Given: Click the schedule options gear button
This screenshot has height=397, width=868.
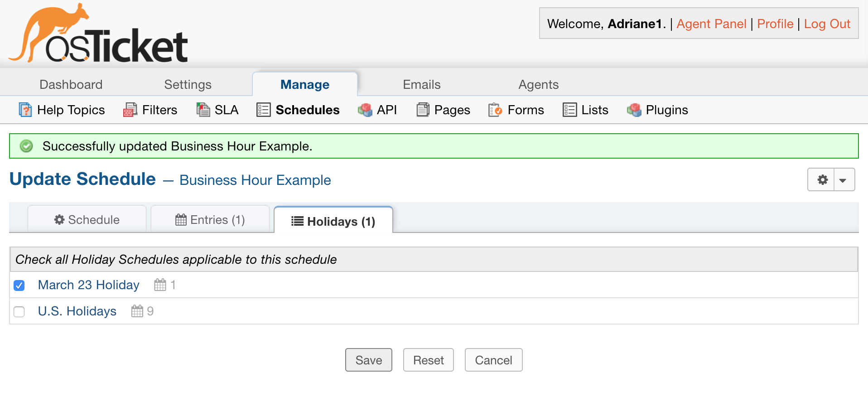Looking at the screenshot, I should click(822, 179).
